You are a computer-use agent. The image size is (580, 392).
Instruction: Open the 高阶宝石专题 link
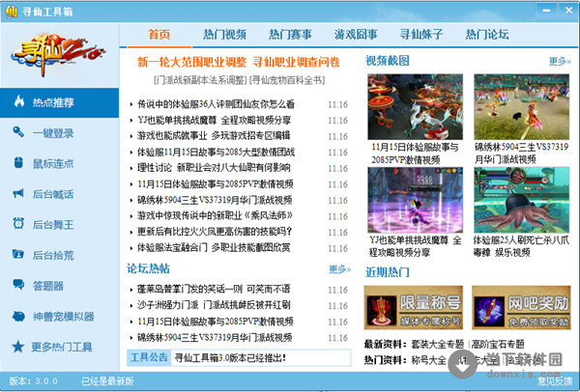point(498,345)
